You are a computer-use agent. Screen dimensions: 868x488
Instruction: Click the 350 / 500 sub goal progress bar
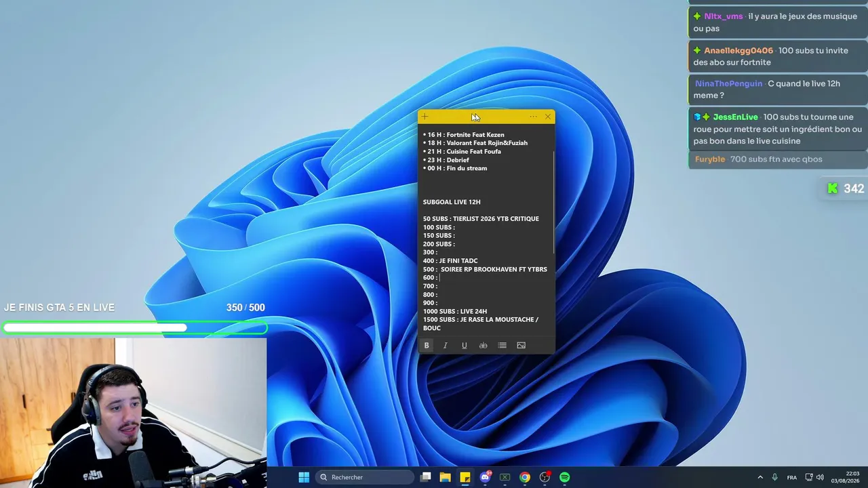pos(134,328)
